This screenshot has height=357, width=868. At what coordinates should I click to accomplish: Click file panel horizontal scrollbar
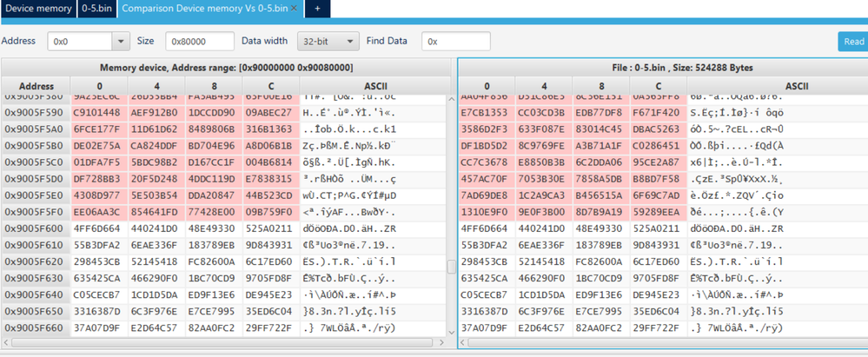[x=667, y=342]
